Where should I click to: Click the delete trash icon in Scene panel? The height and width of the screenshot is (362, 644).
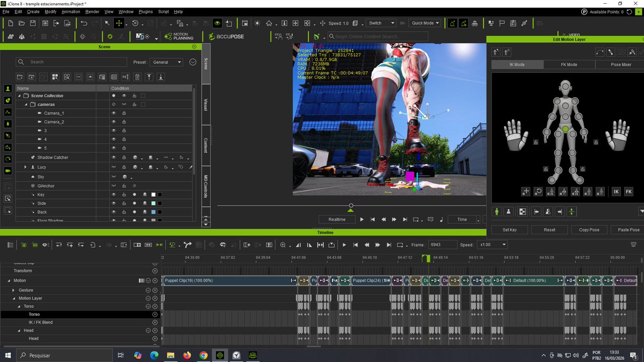tap(137, 77)
